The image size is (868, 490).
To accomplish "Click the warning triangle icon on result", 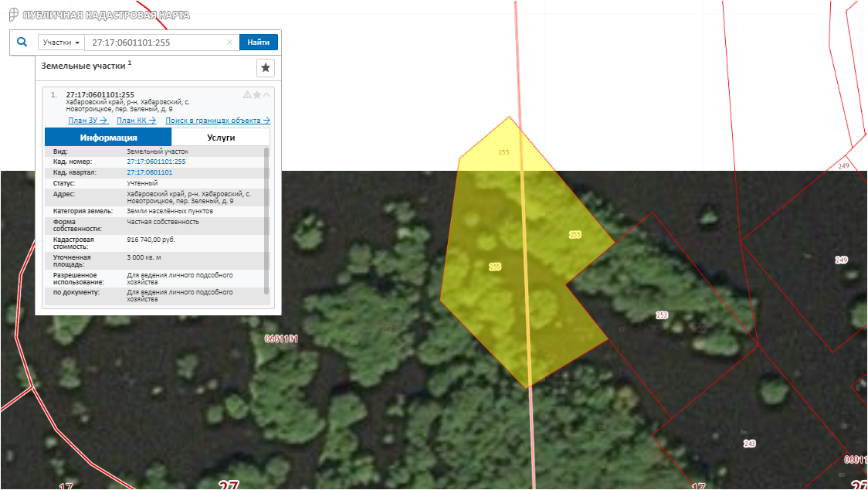I will [x=247, y=95].
